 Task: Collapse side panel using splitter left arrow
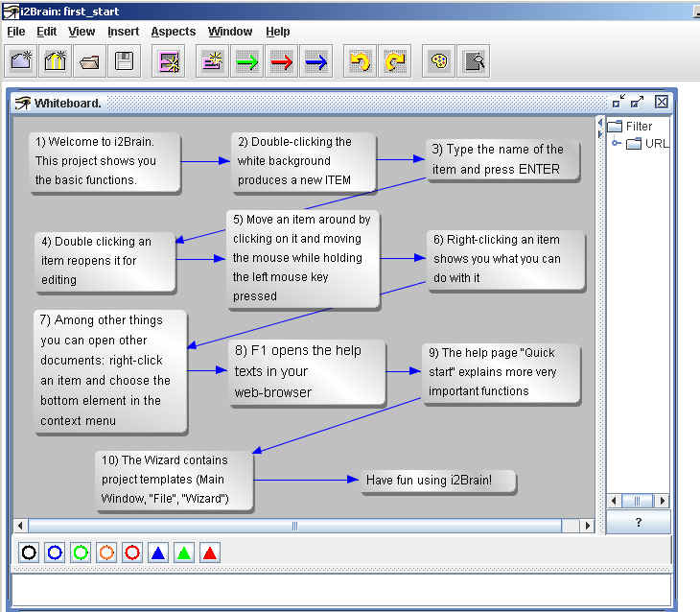tap(600, 122)
